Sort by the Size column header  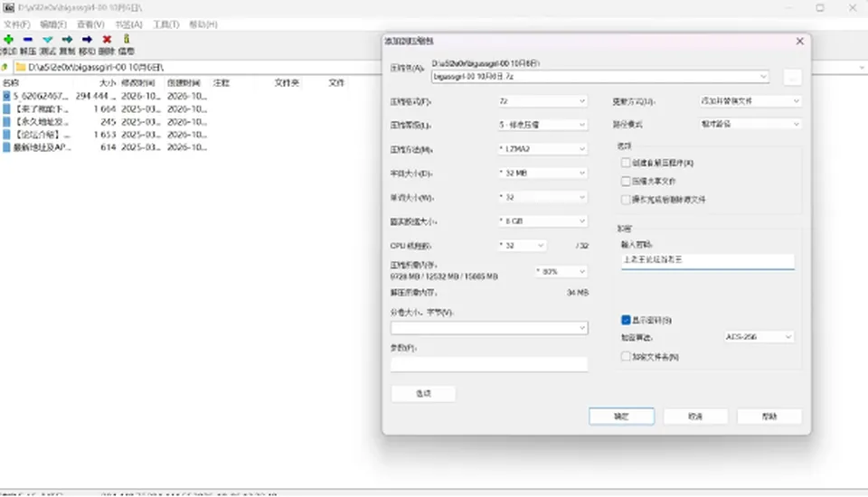(108, 83)
